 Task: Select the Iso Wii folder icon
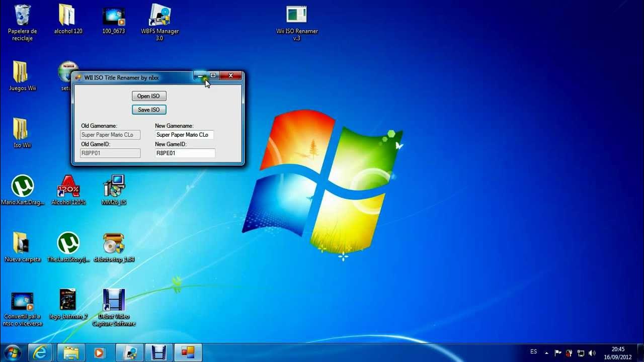(x=22, y=134)
